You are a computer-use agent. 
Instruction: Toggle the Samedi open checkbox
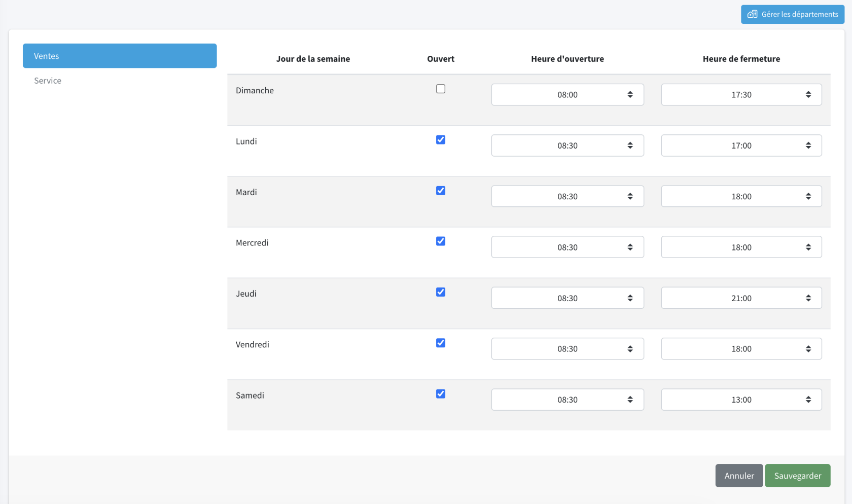[441, 393]
